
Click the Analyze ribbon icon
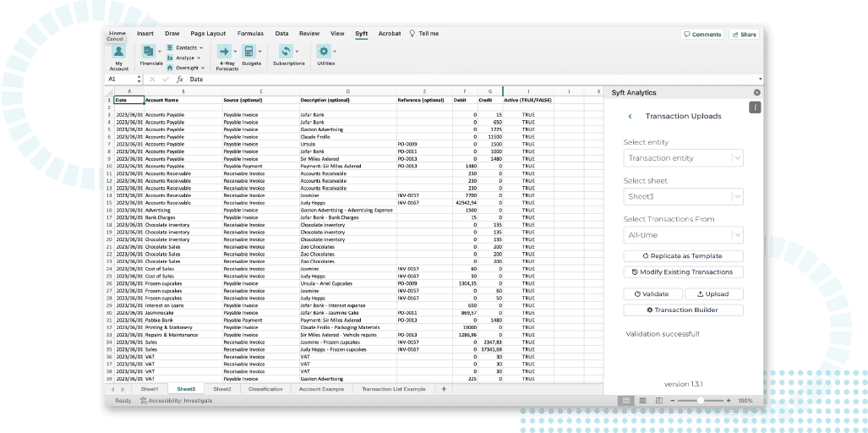(170, 58)
